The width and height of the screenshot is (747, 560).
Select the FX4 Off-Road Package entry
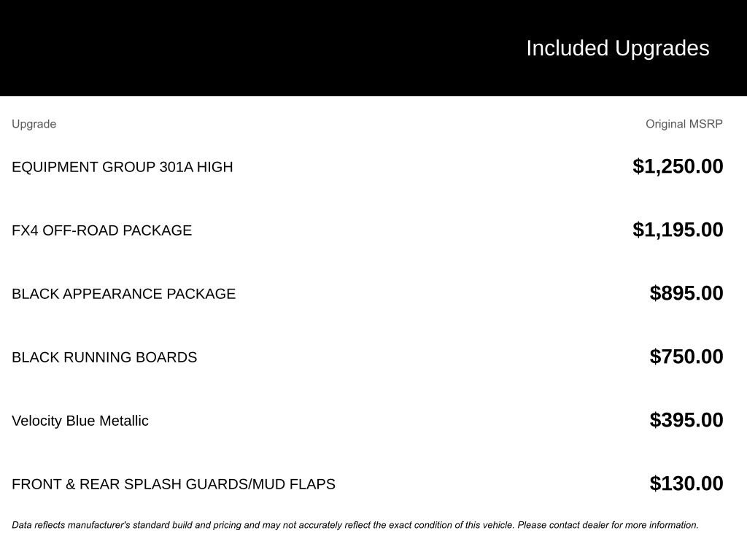pos(101,230)
